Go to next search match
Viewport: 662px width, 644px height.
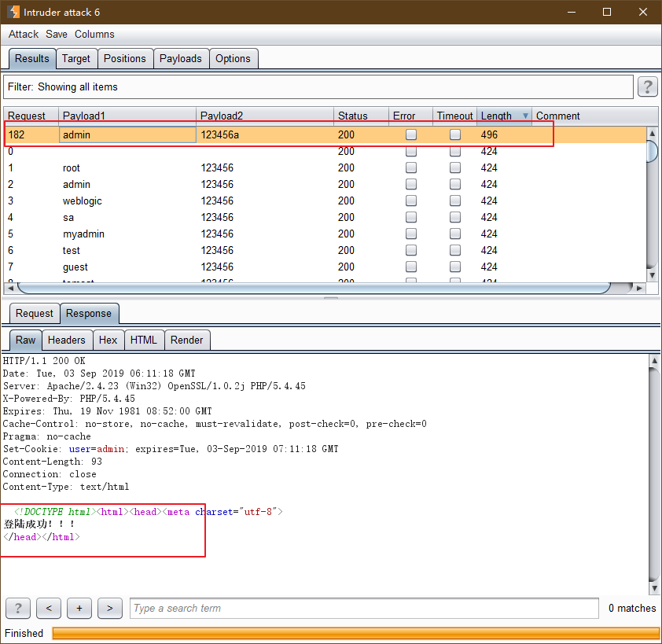pyautogui.click(x=109, y=608)
